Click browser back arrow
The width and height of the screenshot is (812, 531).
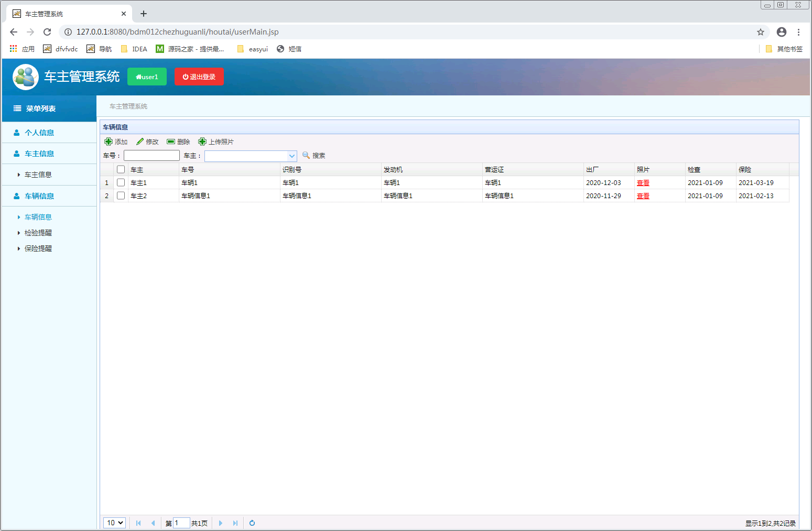[14, 32]
